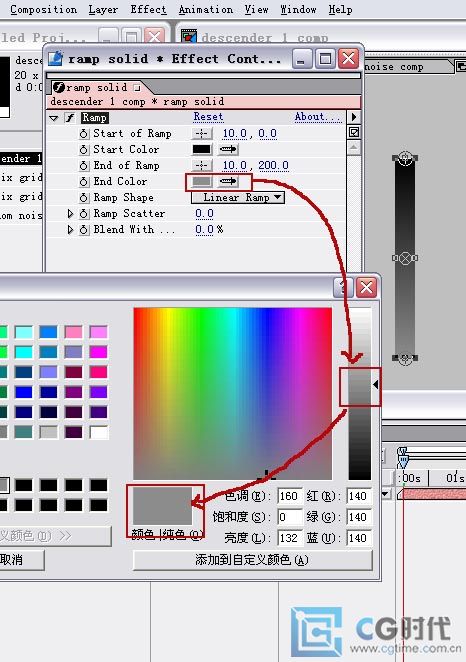Image resolution: width=466 pixels, height=662 pixels.
Task: Open the Help menu
Action: (340, 9)
